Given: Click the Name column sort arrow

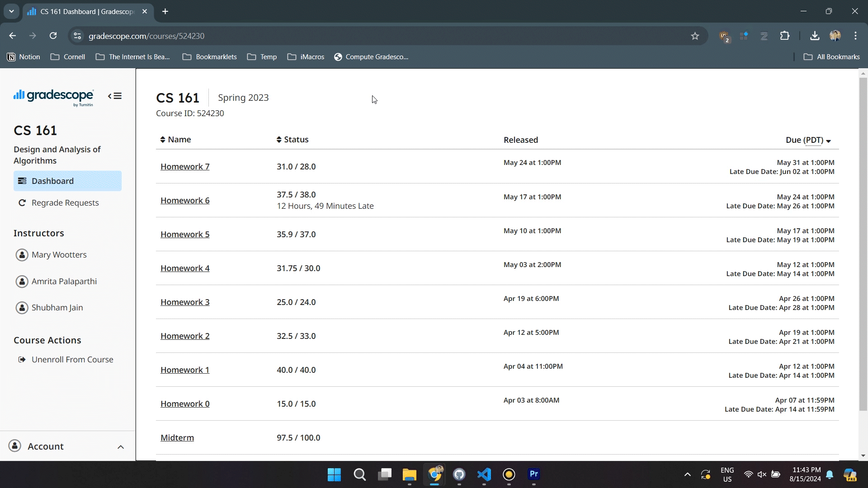Looking at the screenshot, I should 163,140.
